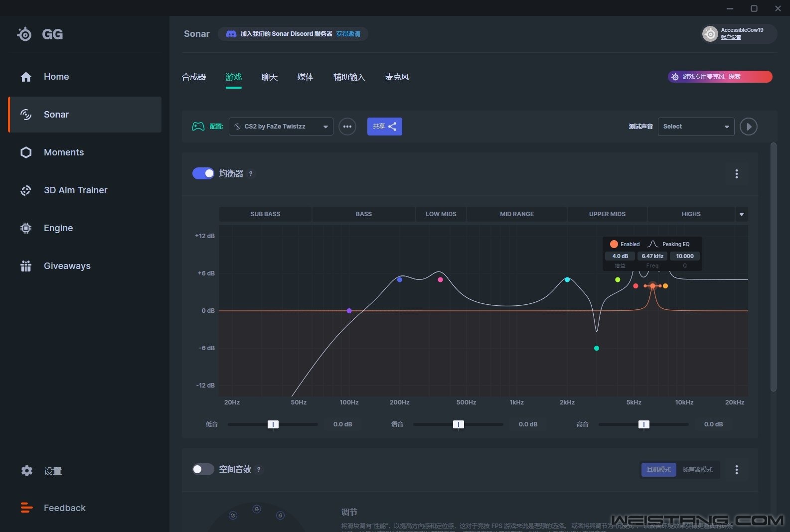Select the yellow-green EQ band point
The width and height of the screenshot is (790, 532).
(x=618, y=279)
